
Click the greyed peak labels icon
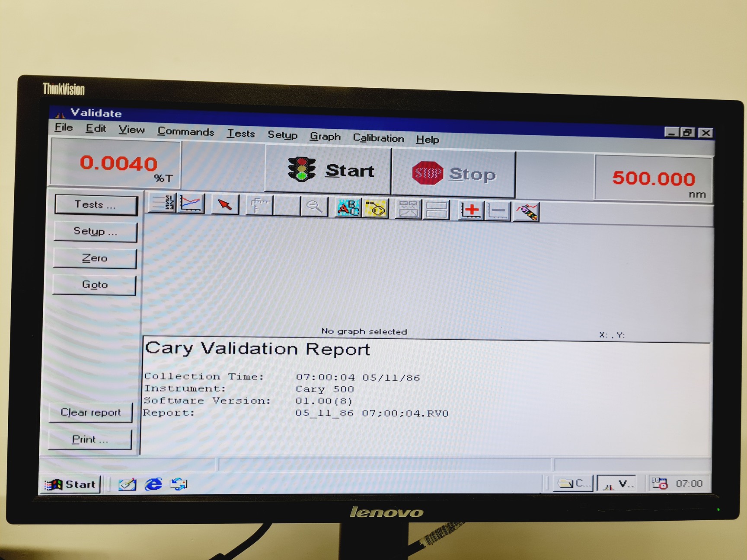point(408,210)
